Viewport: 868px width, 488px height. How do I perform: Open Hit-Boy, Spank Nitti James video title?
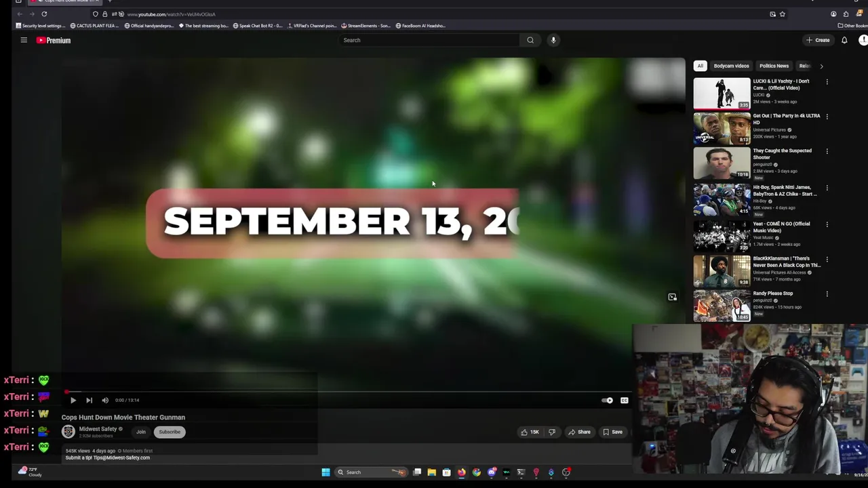(x=785, y=190)
